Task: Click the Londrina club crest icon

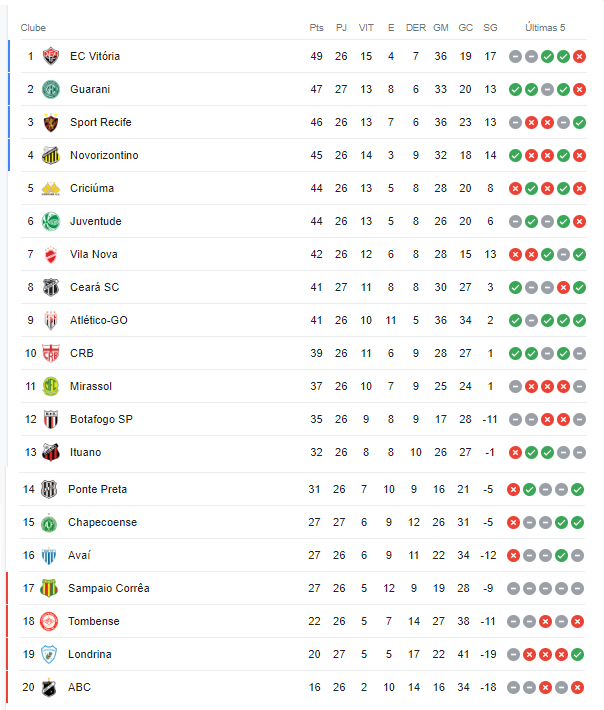Action: click(49, 654)
